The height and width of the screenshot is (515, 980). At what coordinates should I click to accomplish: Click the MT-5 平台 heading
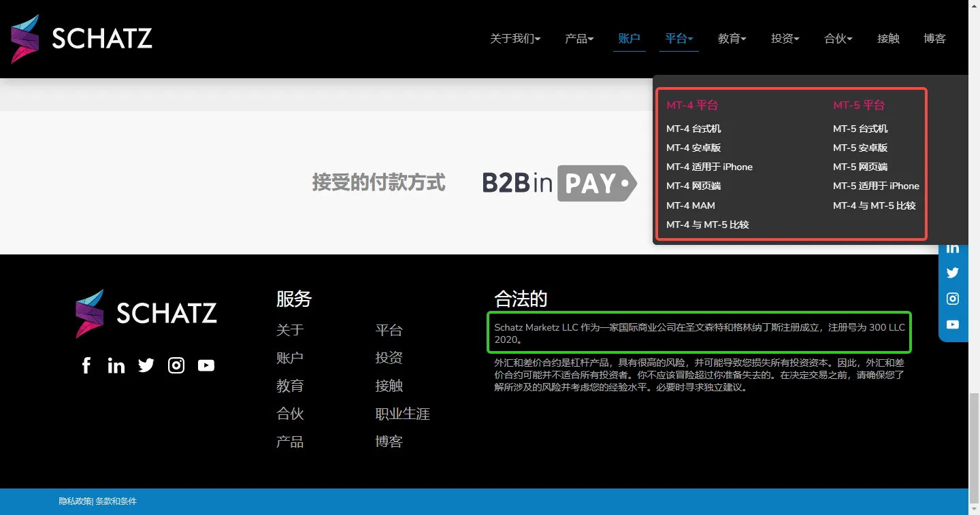coord(859,105)
